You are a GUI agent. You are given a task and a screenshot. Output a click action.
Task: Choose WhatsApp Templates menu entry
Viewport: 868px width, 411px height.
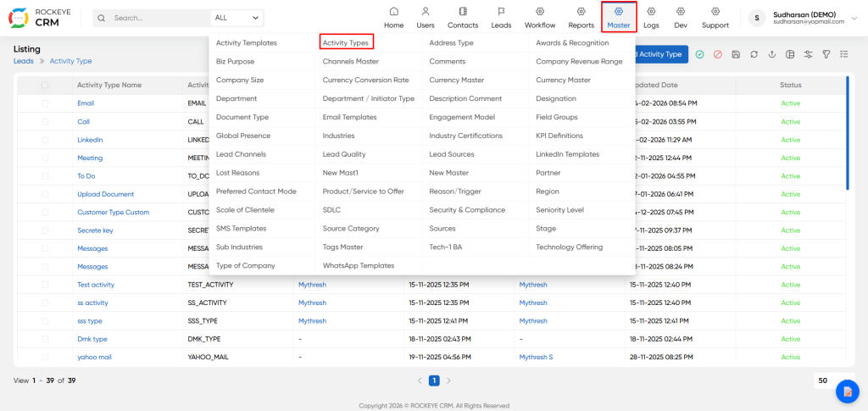359,265
